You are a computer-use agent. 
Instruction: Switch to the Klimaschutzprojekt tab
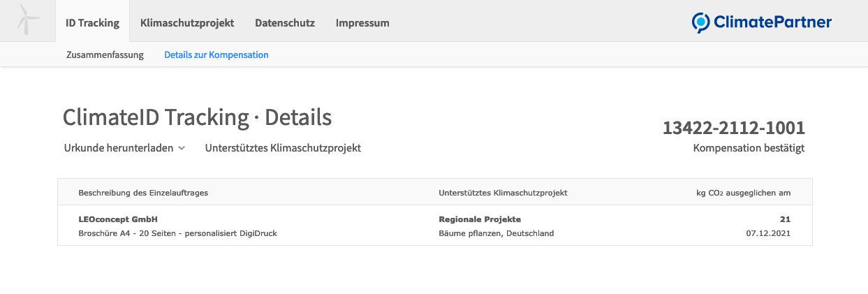pos(187,22)
